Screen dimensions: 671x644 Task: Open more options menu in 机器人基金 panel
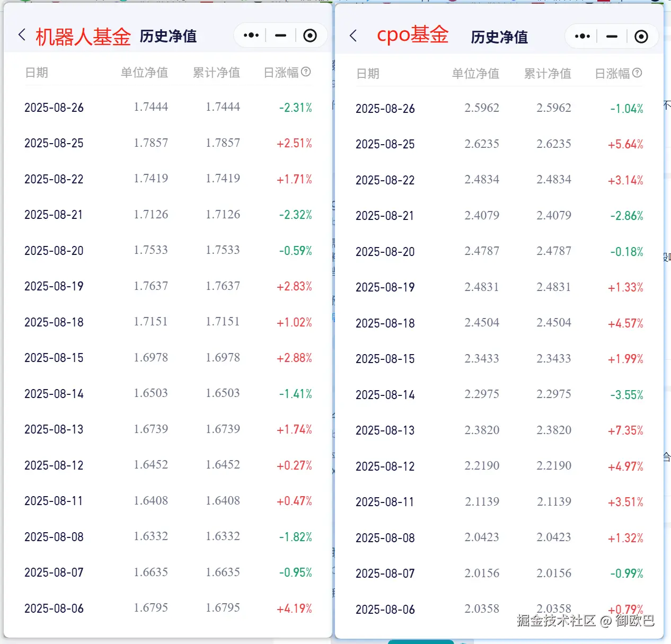pos(251,36)
